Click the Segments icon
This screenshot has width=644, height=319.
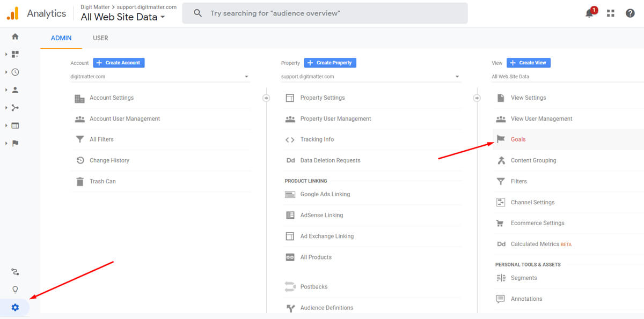click(501, 278)
